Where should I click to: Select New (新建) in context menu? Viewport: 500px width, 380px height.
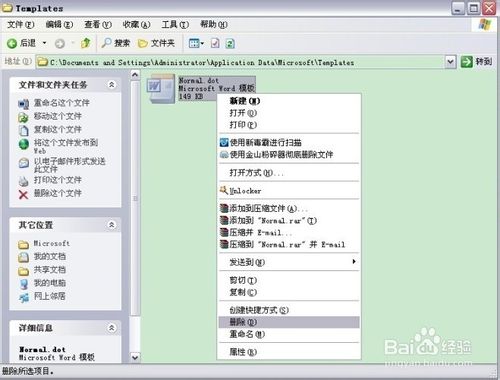pos(289,101)
